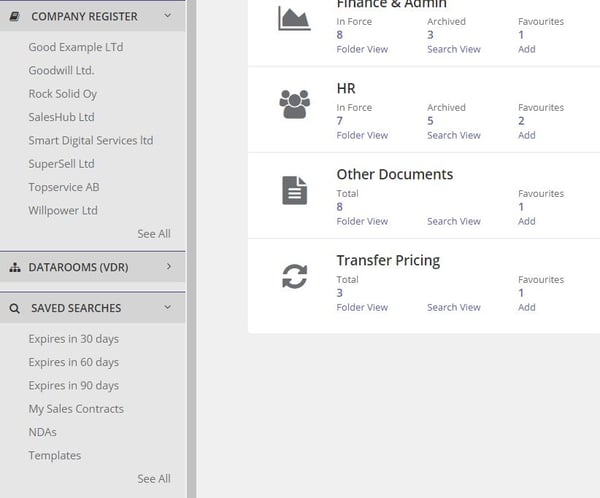Click the Saved Searches magnifier icon
The width and height of the screenshot is (600, 498).
[15, 309]
